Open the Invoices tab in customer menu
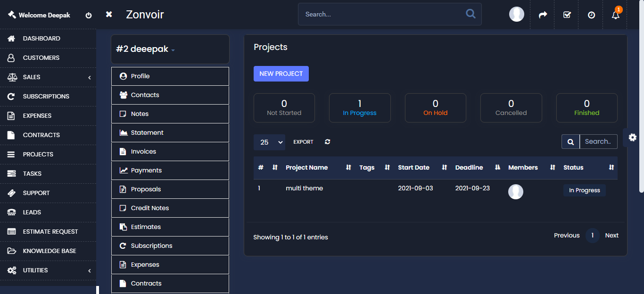644x294 pixels. pyautogui.click(x=143, y=152)
